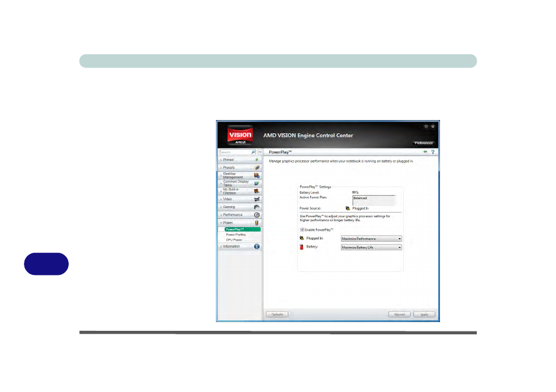Open CPU Power under Power
This screenshot has height=392, width=556.
pos(234,240)
